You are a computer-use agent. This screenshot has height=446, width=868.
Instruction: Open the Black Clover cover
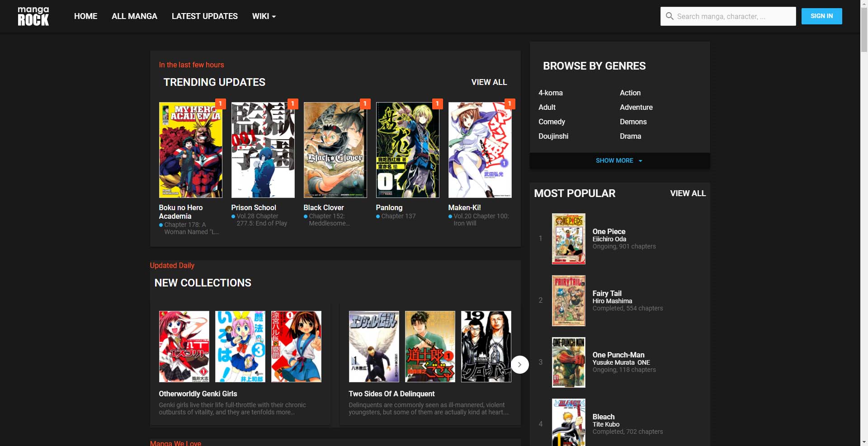coord(335,150)
